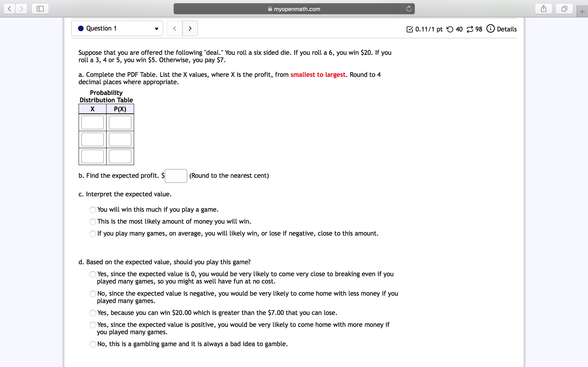Open a new tab with the plus button
588x367 pixels.
click(582, 11)
